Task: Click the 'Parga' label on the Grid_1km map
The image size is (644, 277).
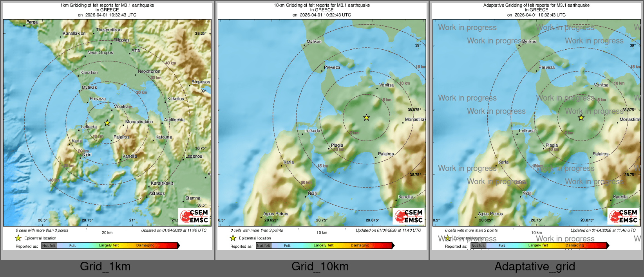Action: click(32, 22)
